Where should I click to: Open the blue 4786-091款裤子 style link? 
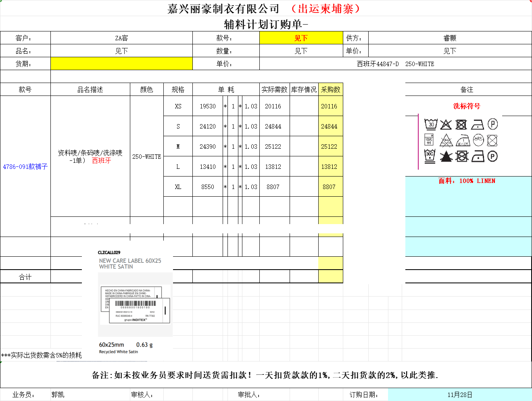(25, 166)
